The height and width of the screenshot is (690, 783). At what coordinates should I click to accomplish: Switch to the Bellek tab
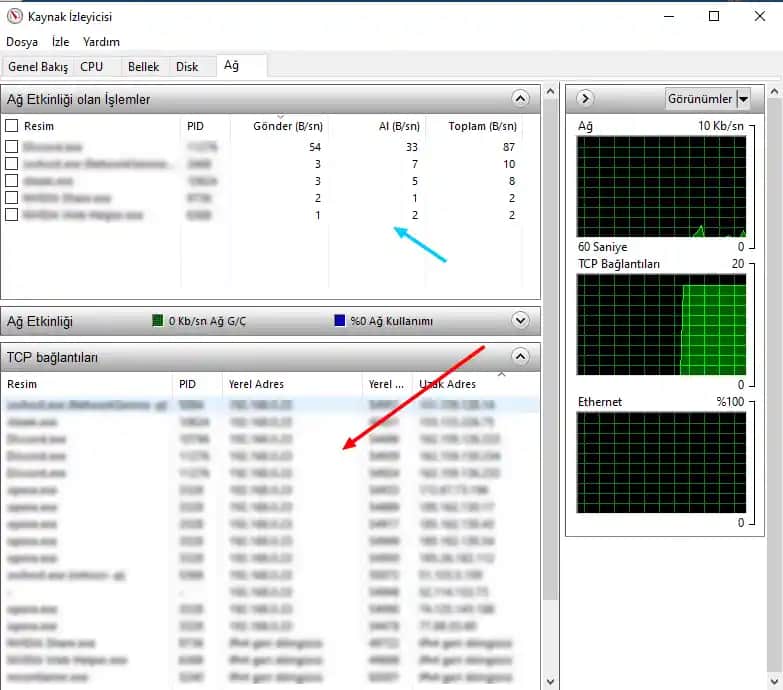(x=143, y=67)
